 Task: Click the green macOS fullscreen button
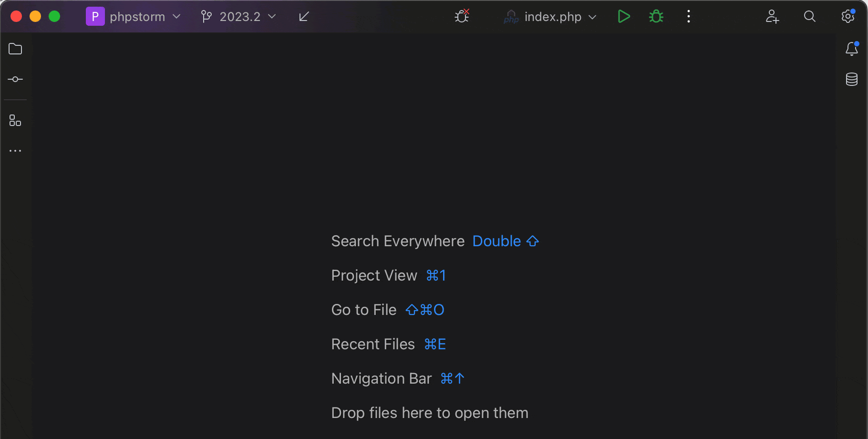click(54, 17)
